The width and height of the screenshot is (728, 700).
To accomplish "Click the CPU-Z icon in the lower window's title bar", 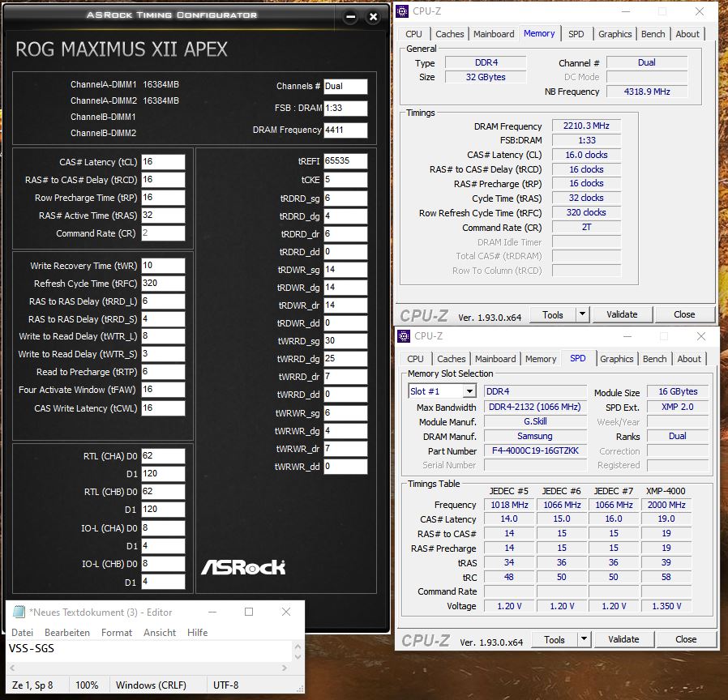I will [x=405, y=335].
